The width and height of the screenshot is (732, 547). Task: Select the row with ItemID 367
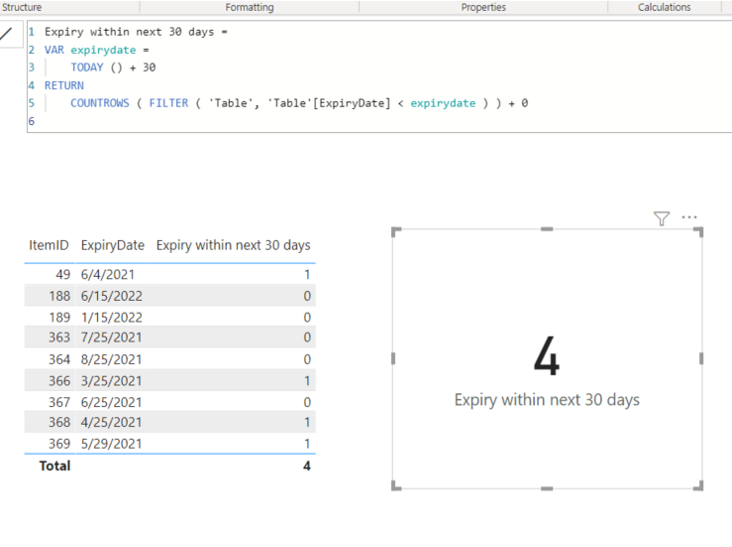(170, 402)
